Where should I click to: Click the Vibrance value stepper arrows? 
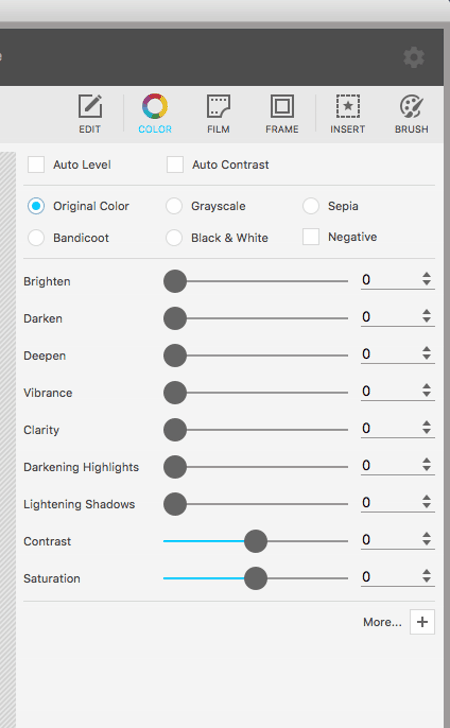(427, 390)
